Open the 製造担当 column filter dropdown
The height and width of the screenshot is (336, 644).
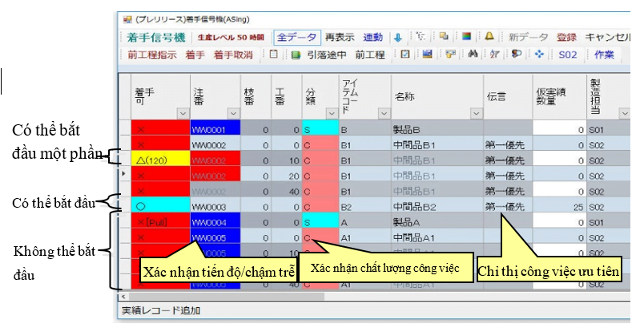click(625, 113)
